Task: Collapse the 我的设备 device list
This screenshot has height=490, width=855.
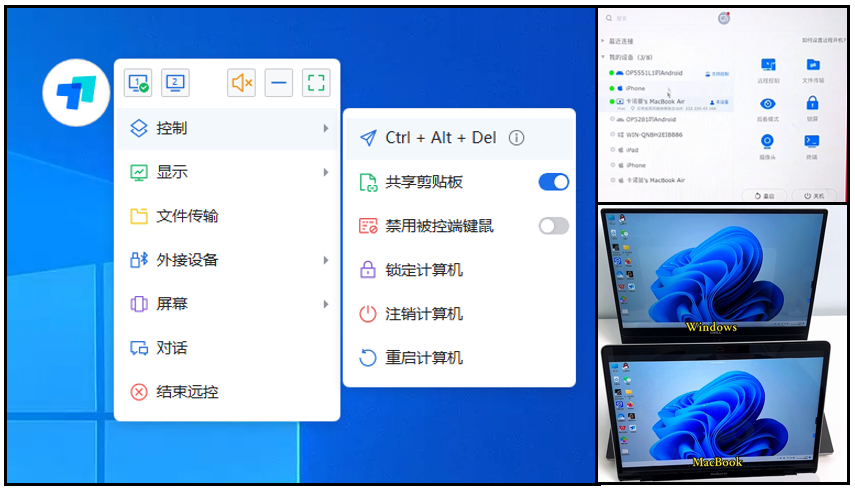Action: click(603, 58)
